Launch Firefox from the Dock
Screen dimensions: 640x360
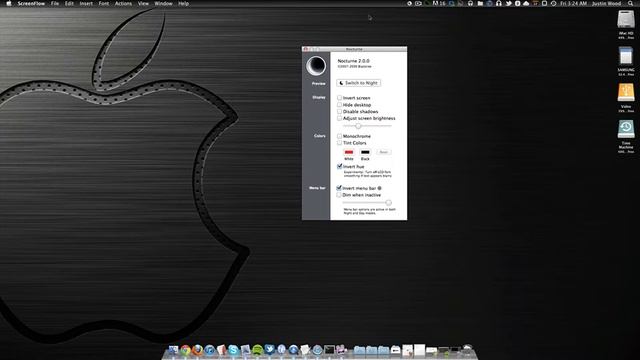(198, 350)
